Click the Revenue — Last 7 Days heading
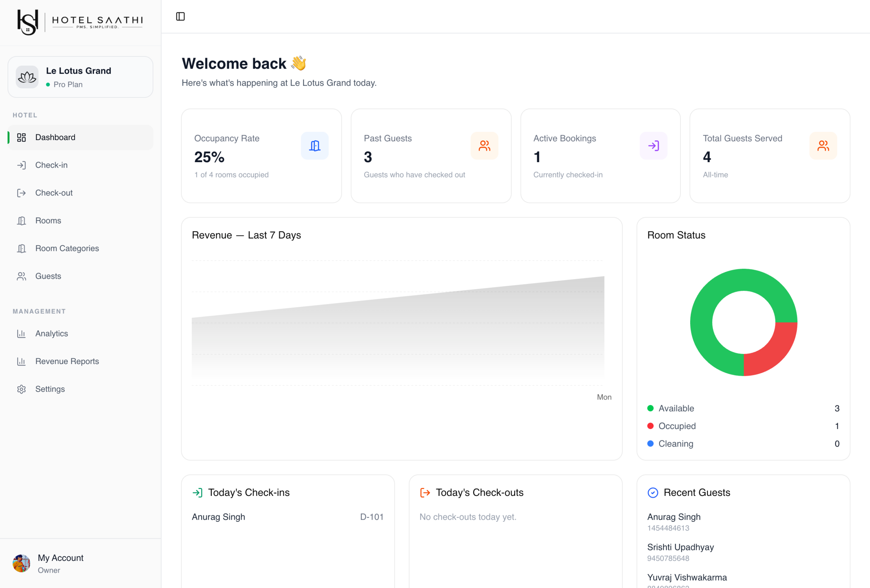This screenshot has height=588, width=870. point(246,235)
